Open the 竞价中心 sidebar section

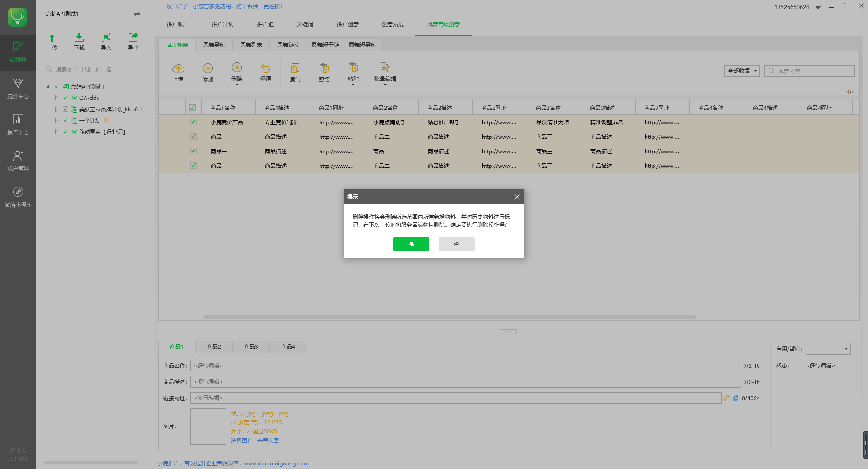click(x=18, y=89)
